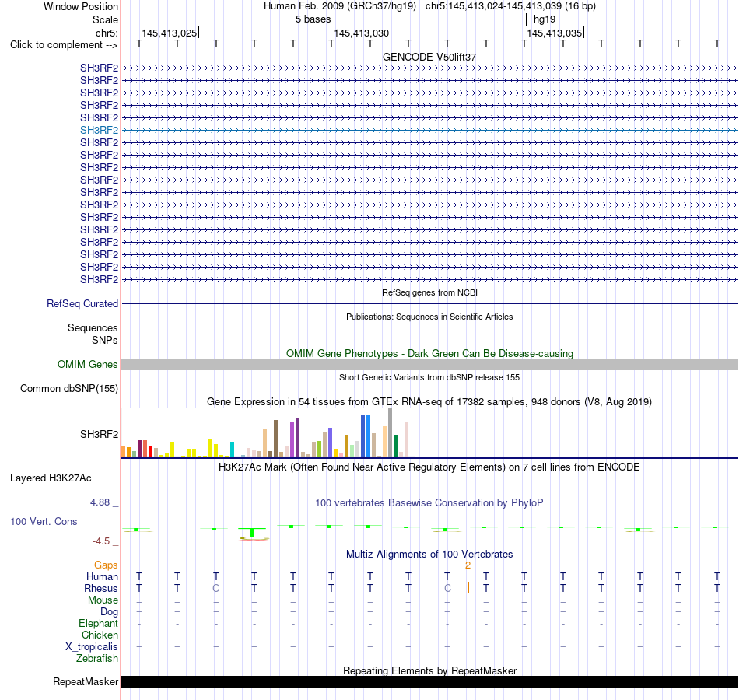Open '100 vertebrates Basewise Conservation by PhyloP' title

[x=429, y=503]
